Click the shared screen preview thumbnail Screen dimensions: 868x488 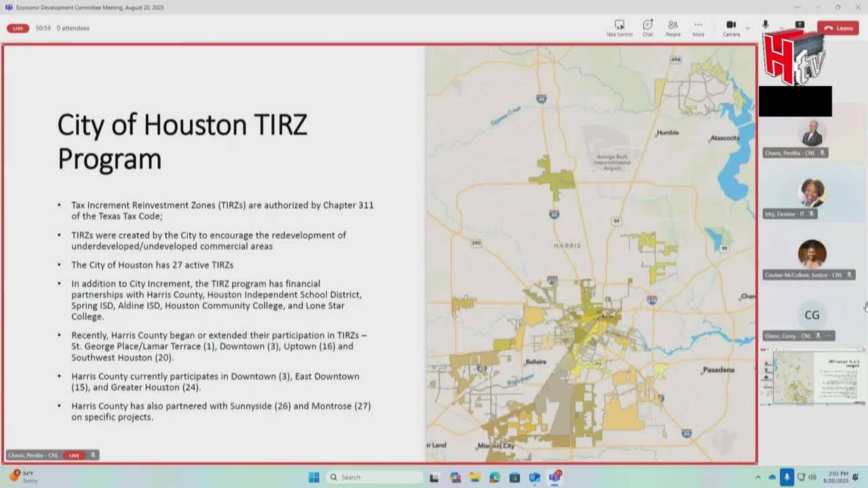[812, 377]
